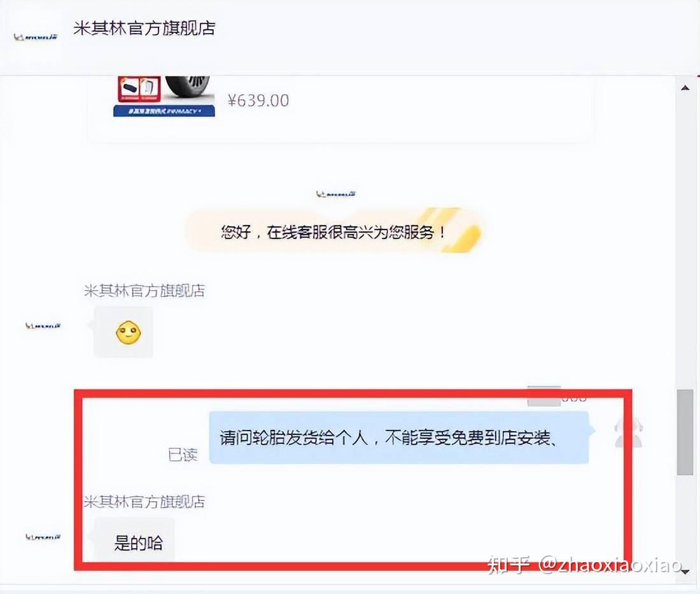Screen dimensions: 700x594
Task: Click the chat scrollbar thumb
Action: 685,432
